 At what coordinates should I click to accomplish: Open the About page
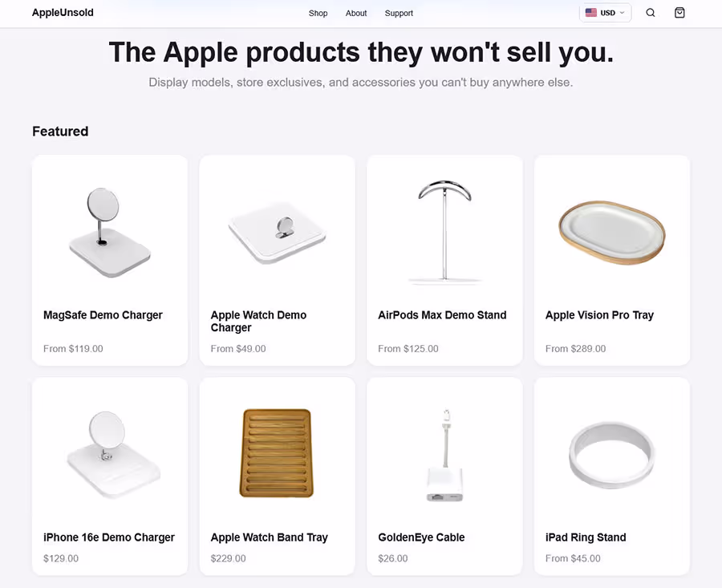pyautogui.click(x=356, y=13)
